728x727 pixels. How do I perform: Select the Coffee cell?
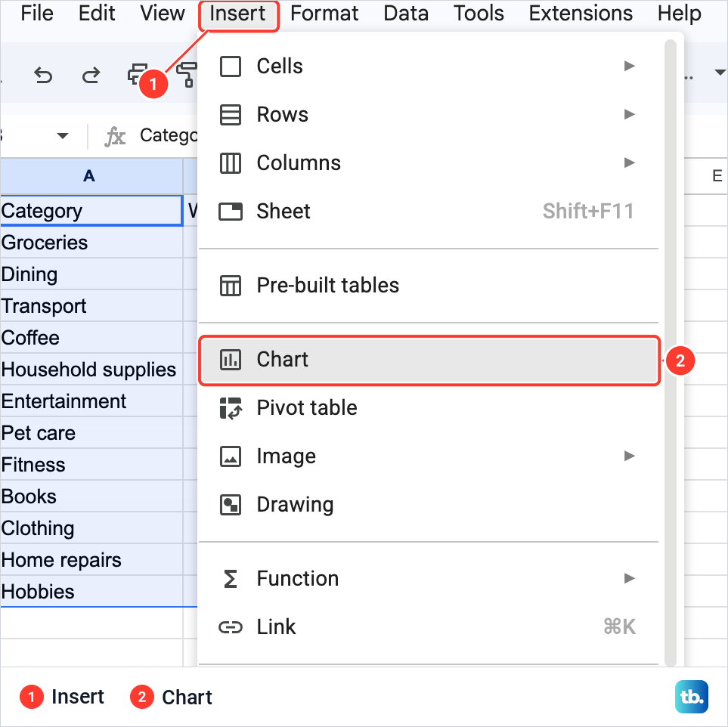91,338
